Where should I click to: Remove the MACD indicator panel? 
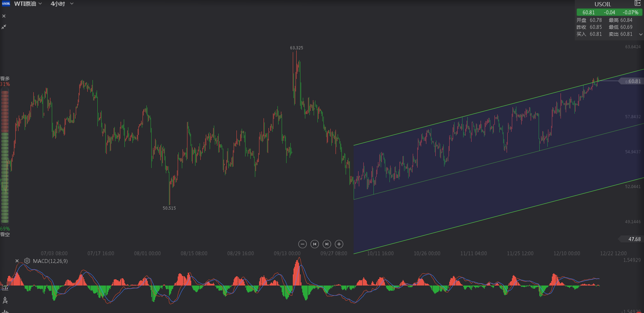click(17, 261)
